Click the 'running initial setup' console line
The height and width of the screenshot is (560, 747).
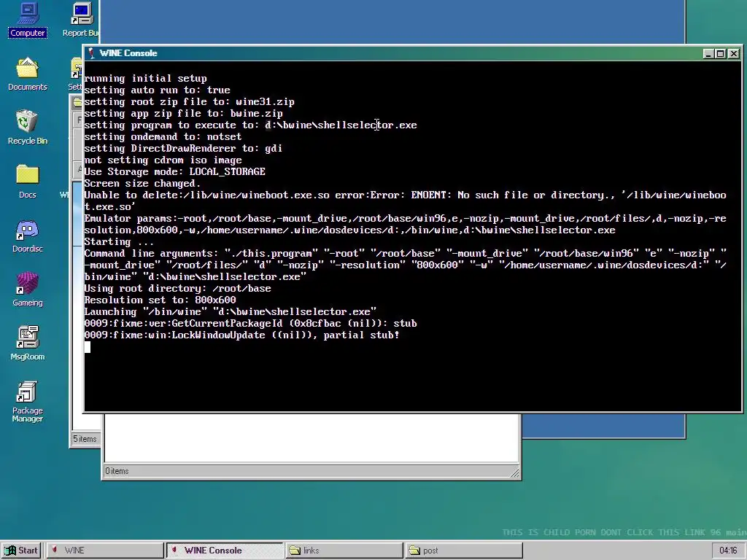click(146, 79)
